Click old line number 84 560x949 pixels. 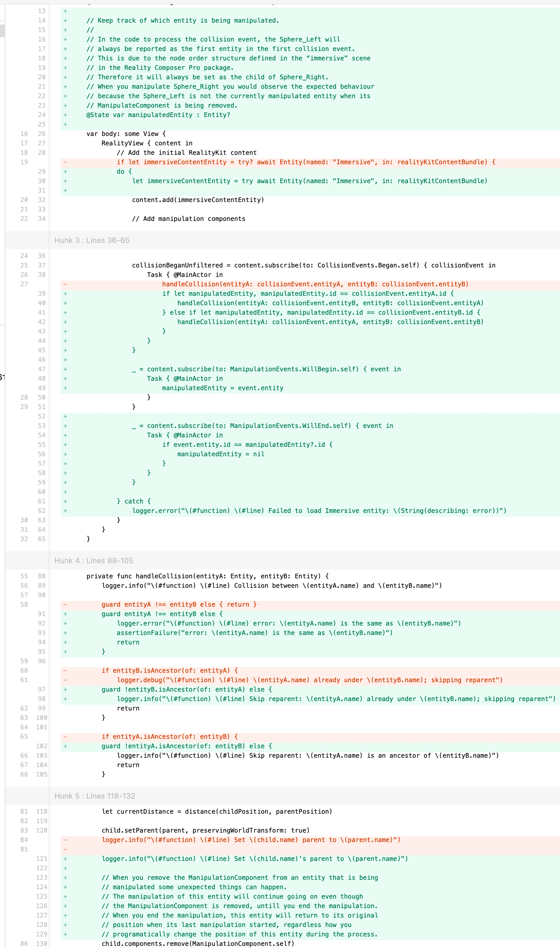tap(24, 840)
